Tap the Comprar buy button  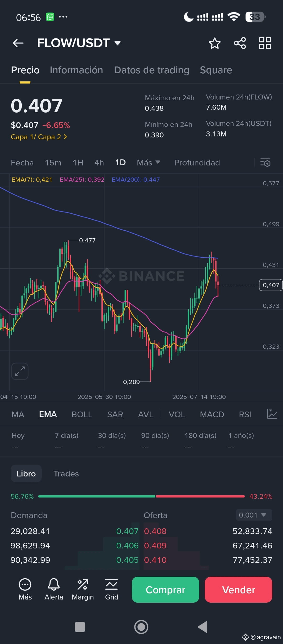click(165, 590)
